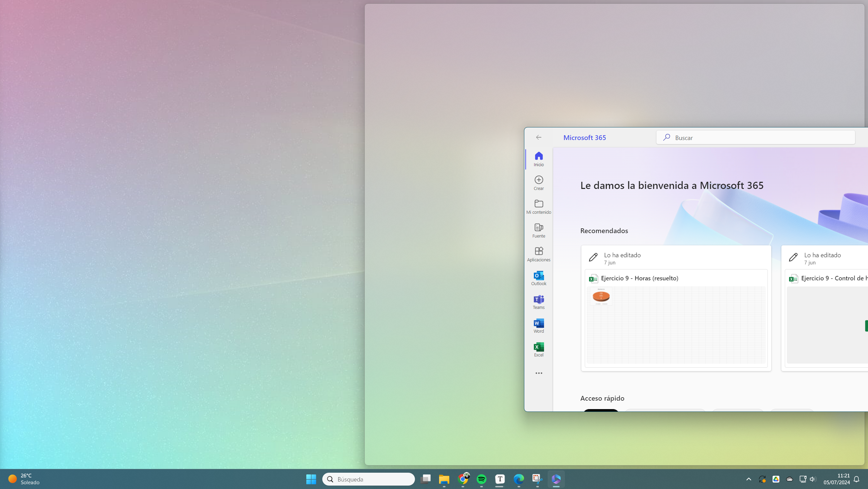This screenshot has height=489, width=868.
Task: Click the Búsqueda taskbar search box
Action: (368, 479)
